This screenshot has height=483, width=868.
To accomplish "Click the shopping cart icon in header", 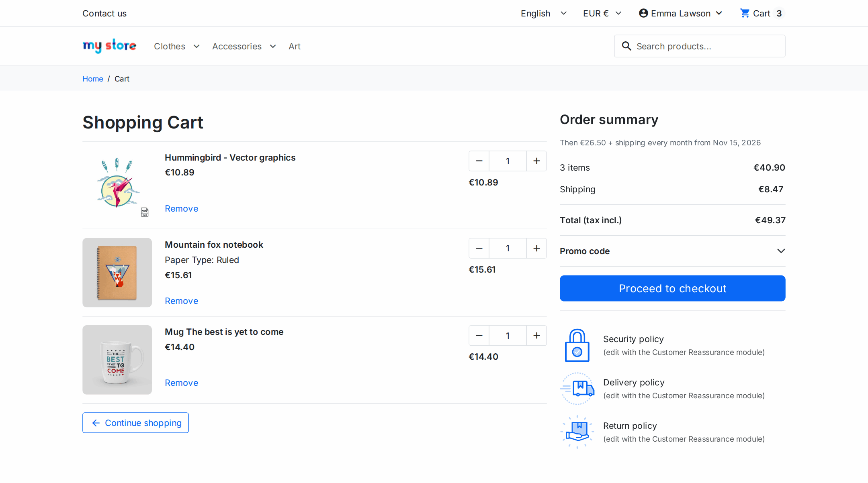I will [745, 13].
